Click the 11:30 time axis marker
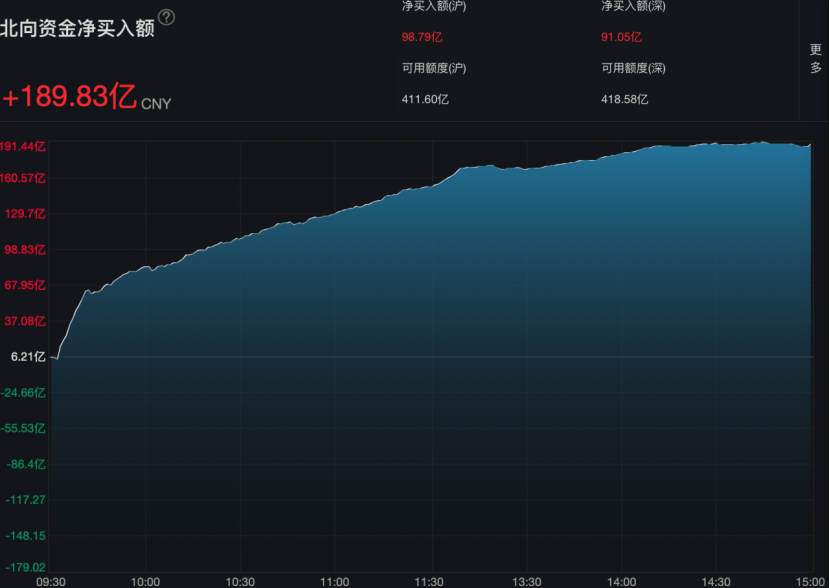Viewport: 830px width, 588px height. pos(429,581)
